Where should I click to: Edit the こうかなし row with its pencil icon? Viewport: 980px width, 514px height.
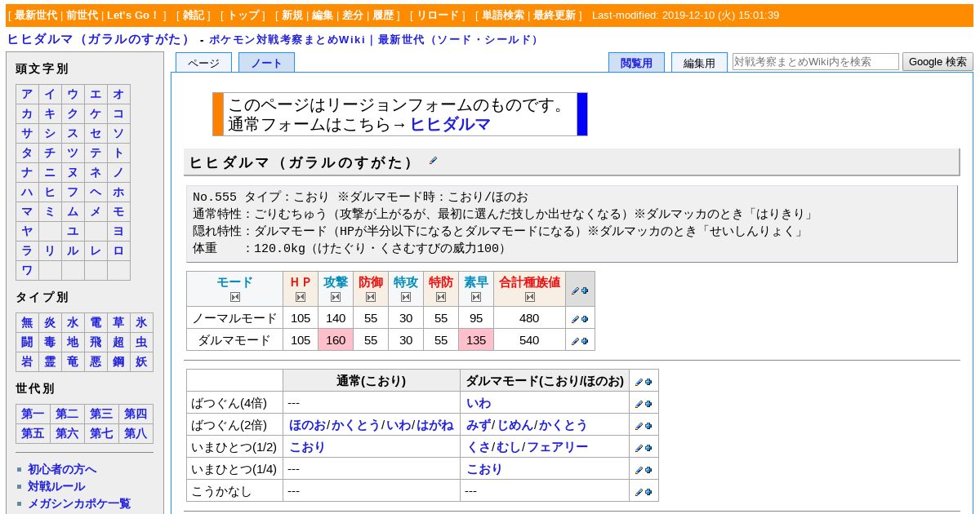point(639,492)
